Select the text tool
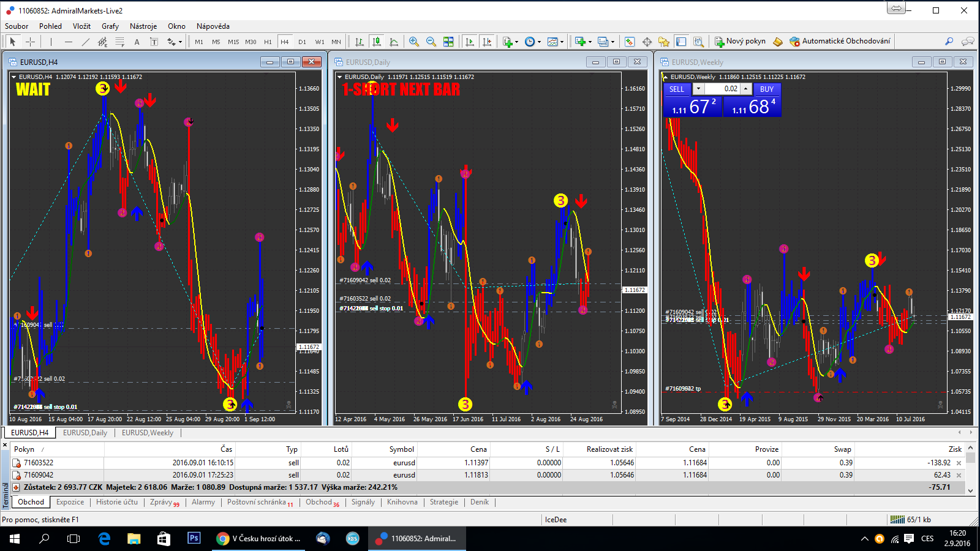980x551 pixels. point(137,42)
